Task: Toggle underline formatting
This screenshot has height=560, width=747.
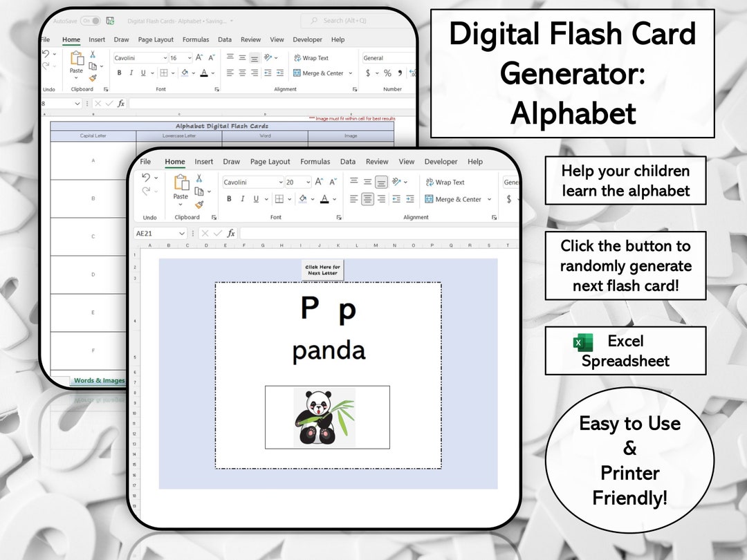Action: (255, 199)
